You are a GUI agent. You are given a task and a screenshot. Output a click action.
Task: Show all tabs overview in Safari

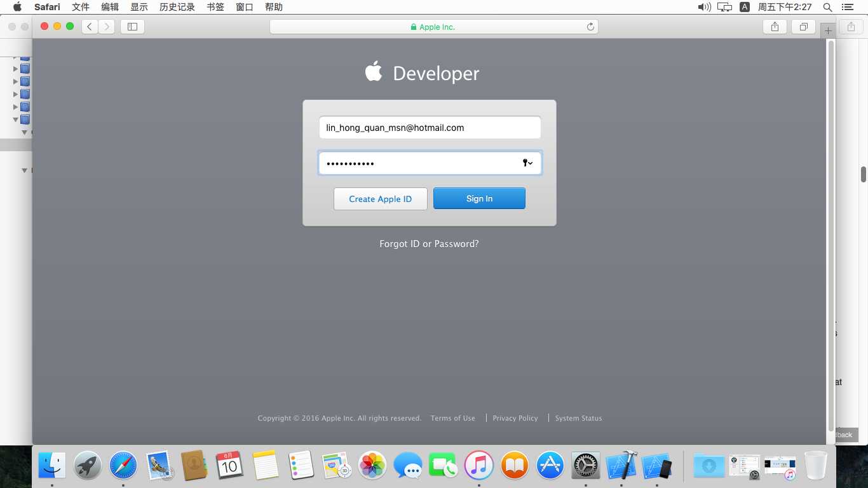point(804,27)
